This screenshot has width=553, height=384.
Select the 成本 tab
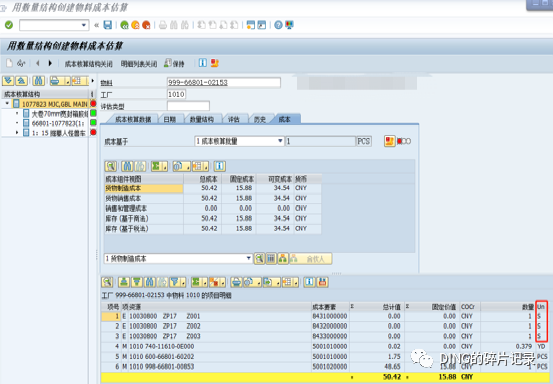[285, 120]
